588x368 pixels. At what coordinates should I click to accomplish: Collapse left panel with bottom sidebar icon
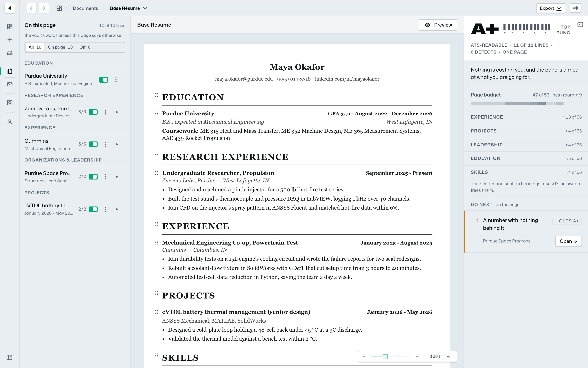click(x=9, y=357)
